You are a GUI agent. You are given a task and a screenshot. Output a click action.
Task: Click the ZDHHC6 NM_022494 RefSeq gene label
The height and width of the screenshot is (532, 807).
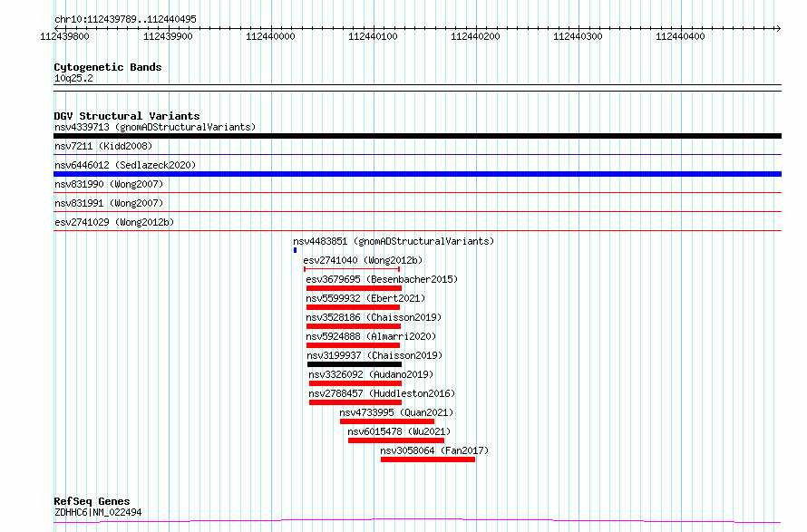point(98,512)
